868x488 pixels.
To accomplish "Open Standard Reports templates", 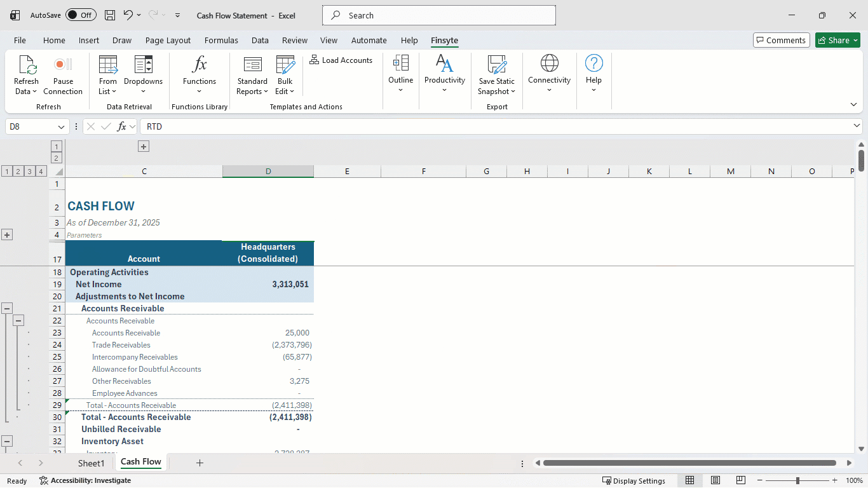I will (x=252, y=75).
